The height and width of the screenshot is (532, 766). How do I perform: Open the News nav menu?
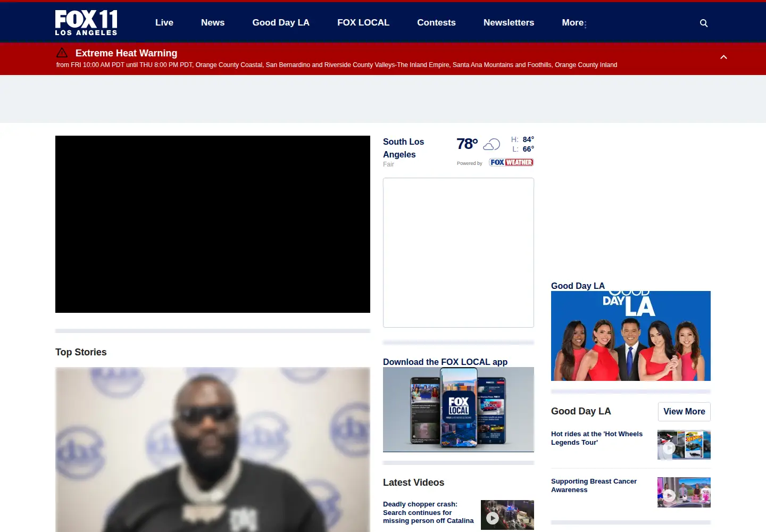[213, 22]
